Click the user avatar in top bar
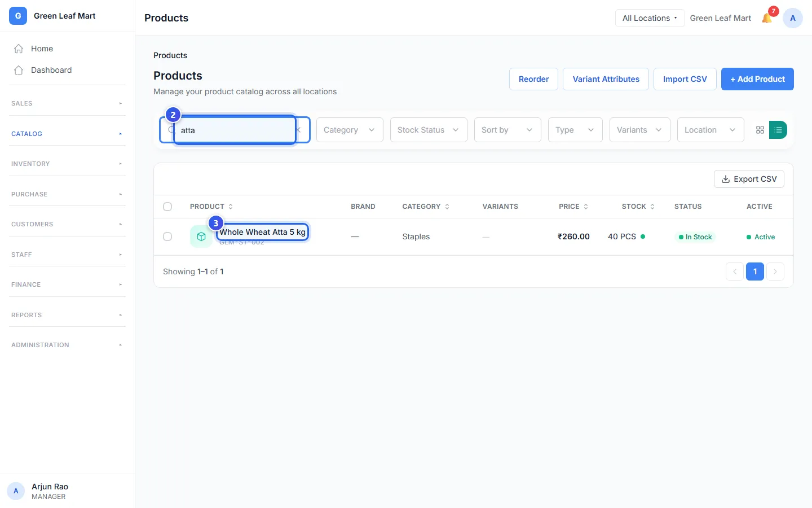 pos(793,18)
